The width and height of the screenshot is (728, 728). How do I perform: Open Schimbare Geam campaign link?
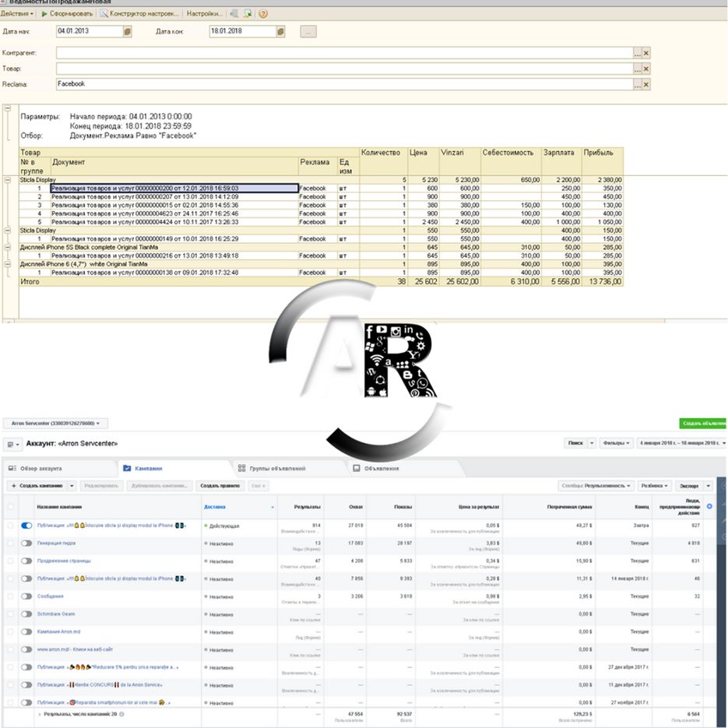(x=56, y=614)
